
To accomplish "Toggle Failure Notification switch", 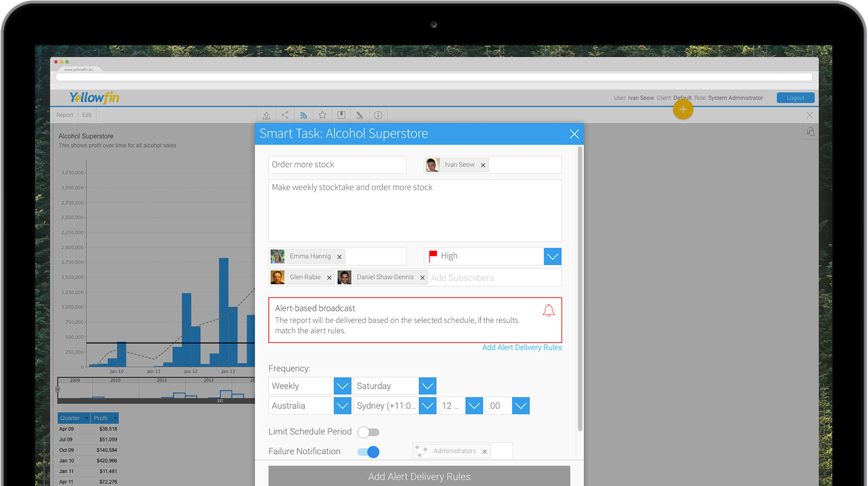I will click(x=368, y=452).
